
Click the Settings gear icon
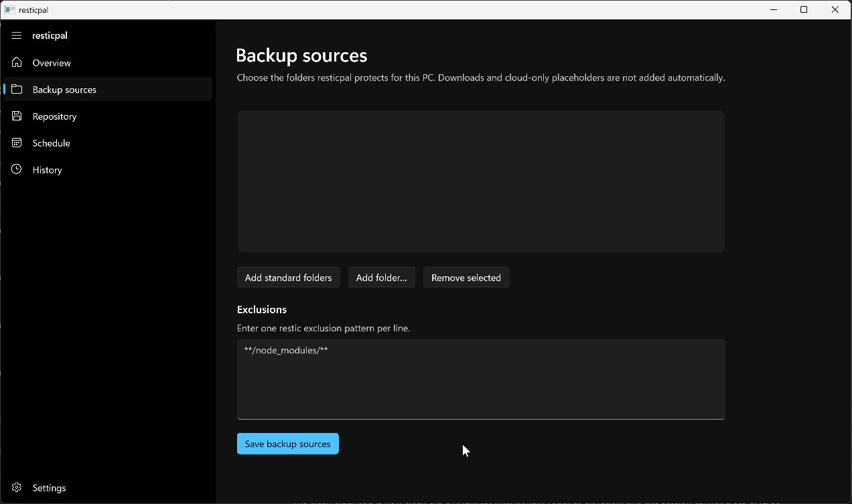[17, 487]
